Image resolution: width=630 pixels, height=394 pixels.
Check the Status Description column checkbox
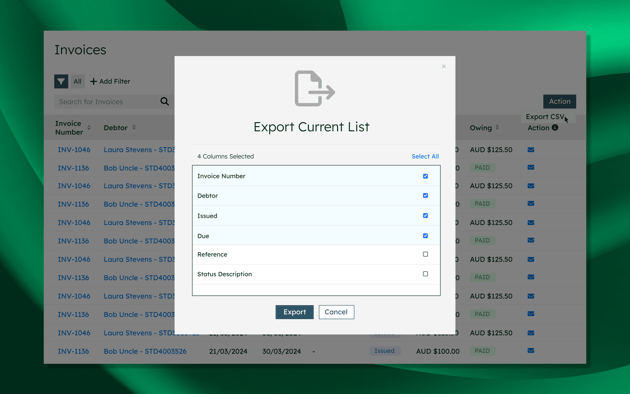click(x=425, y=274)
